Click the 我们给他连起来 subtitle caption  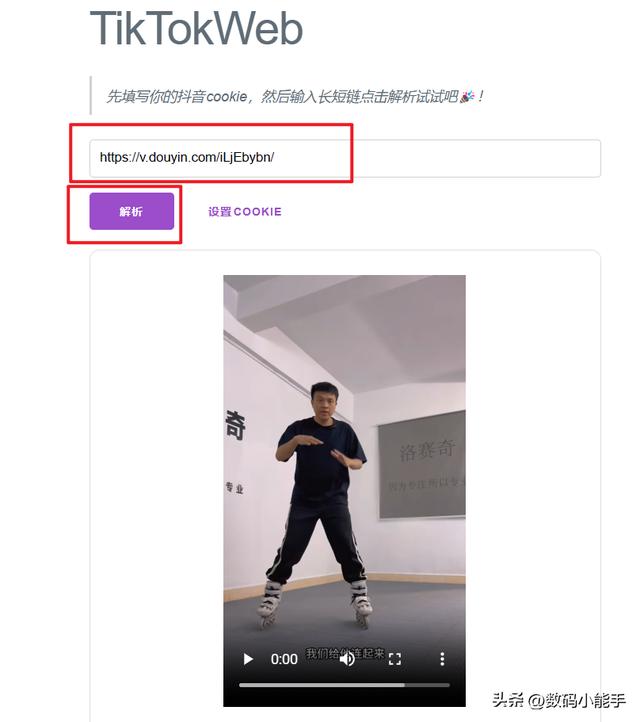point(344,653)
